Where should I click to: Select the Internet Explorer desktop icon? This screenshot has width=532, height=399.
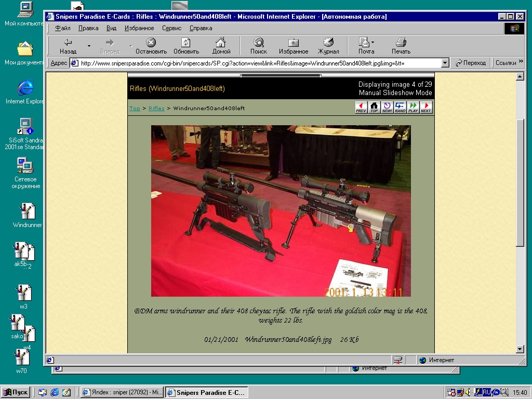(x=24, y=91)
